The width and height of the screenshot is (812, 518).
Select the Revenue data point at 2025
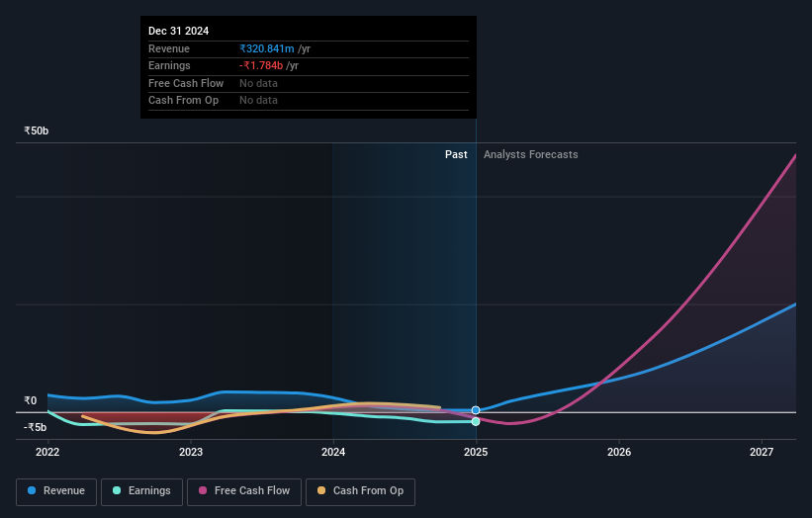tap(476, 410)
